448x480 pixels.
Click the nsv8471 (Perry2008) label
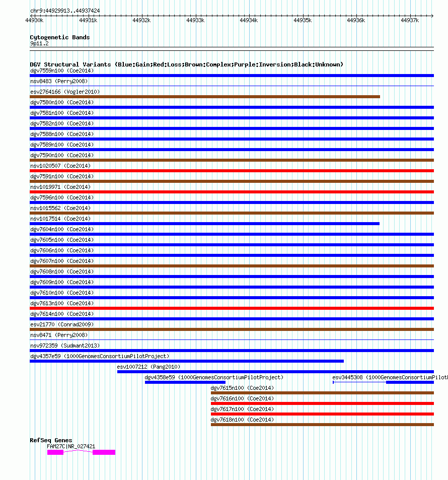[x=59, y=335]
